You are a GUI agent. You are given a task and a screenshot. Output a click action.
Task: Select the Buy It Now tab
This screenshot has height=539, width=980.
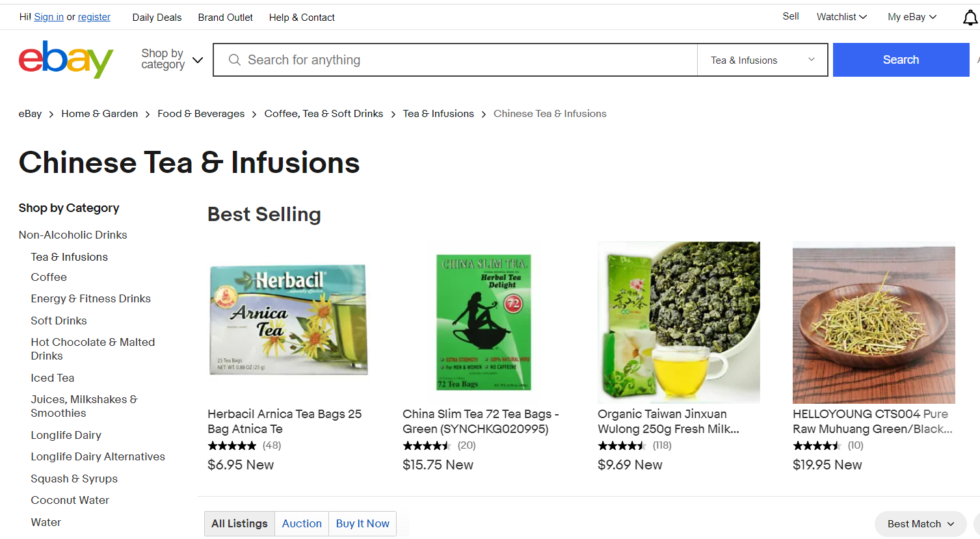(362, 523)
